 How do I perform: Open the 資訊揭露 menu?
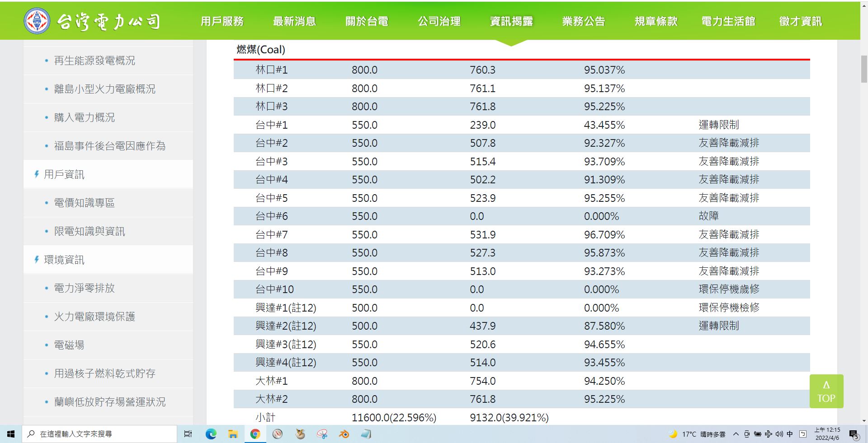point(511,21)
